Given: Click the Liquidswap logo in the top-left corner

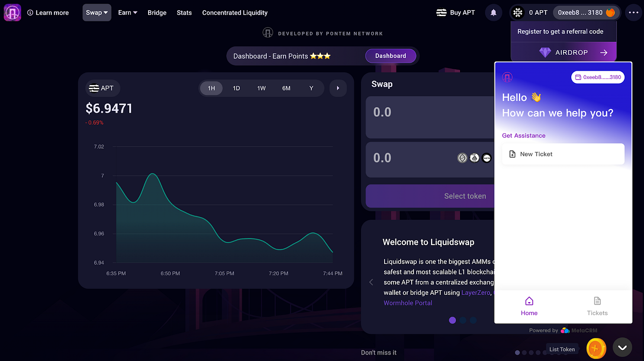Looking at the screenshot, I should tap(12, 12).
